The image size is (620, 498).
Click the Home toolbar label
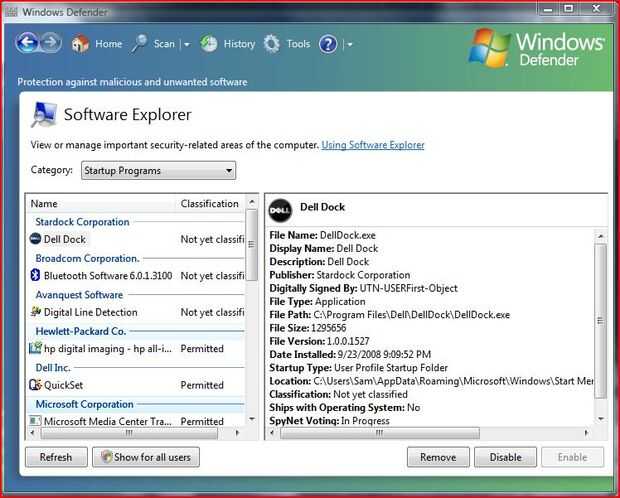[108, 44]
